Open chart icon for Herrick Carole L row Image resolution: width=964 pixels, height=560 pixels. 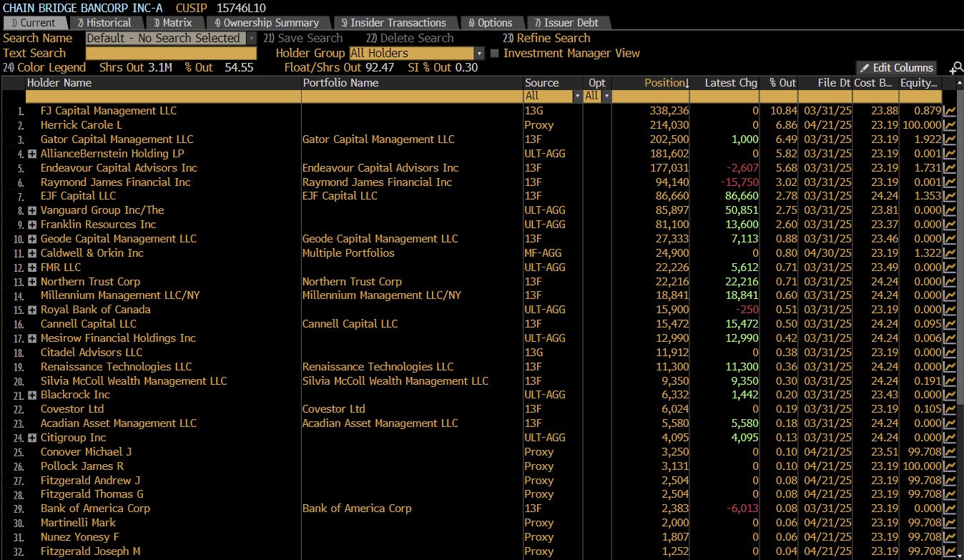[x=950, y=125]
